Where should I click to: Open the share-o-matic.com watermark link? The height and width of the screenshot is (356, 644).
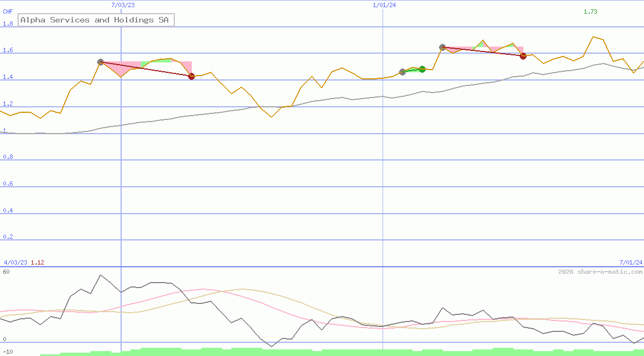[x=600, y=272]
